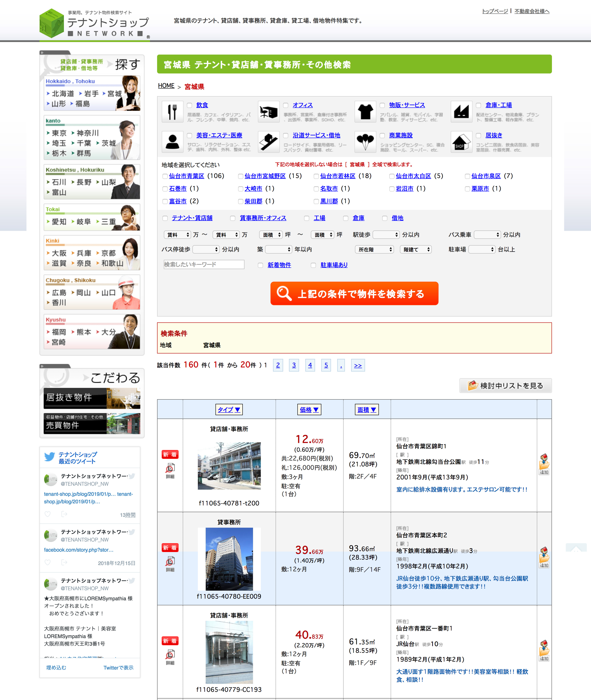This screenshot has height=700, width=591.
Task: Click the Twitter bird icon in sidebar
Action: click(x=50, y=457)
